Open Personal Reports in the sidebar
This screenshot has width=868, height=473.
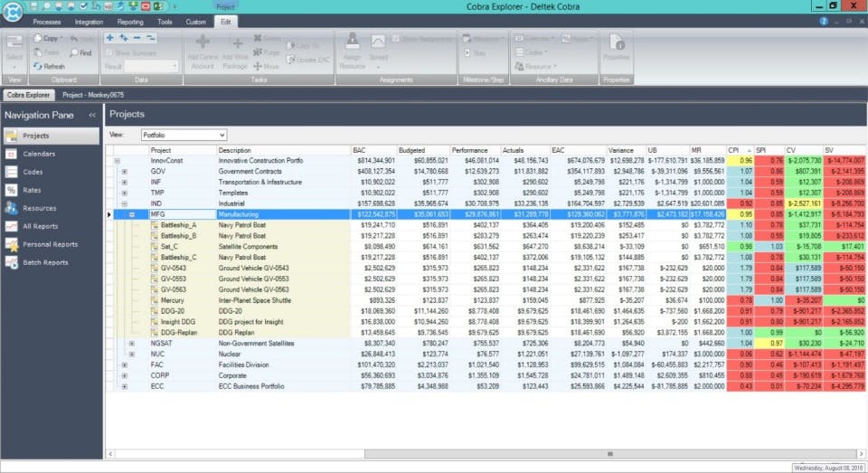pos(50,244)
